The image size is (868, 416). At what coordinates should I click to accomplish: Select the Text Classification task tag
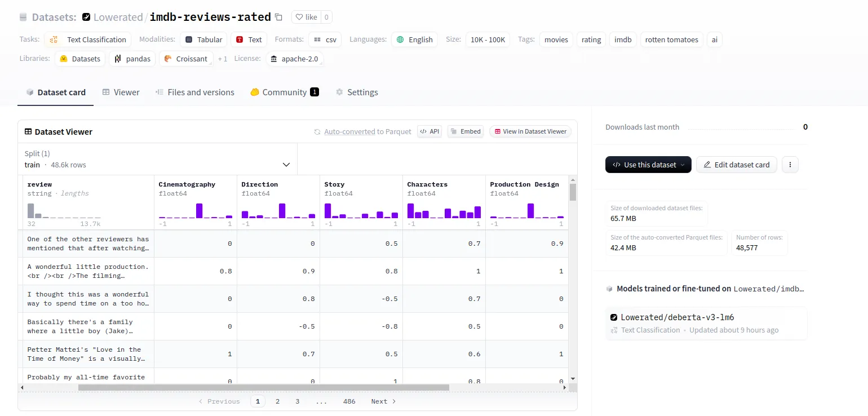[x=88, y=39]
